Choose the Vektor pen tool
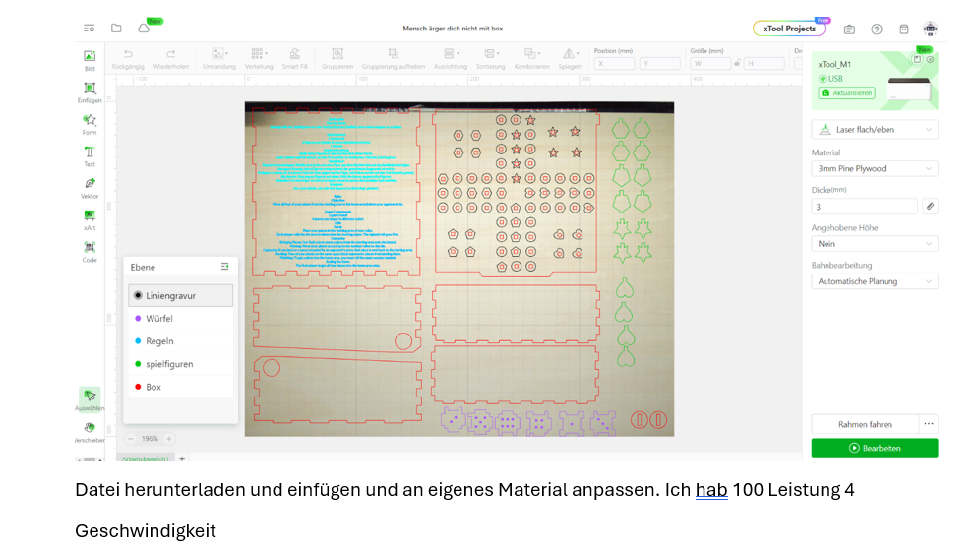Image resolution: width=980 pixels, height=549 pixels. [90, 186]
